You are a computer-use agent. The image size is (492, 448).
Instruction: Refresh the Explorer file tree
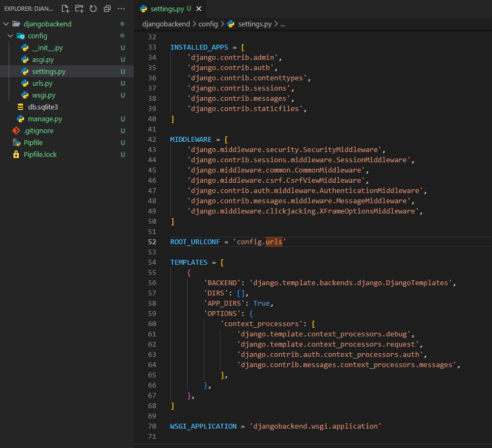click(x=93, y=9)
